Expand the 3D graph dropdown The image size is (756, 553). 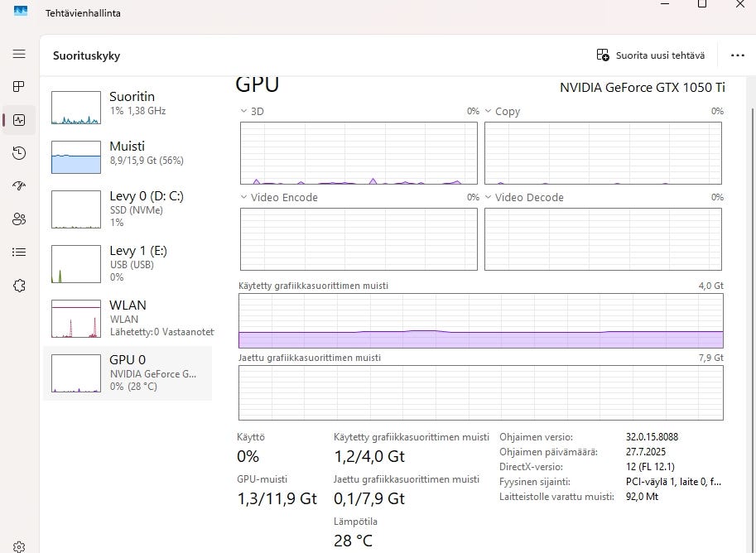[244, 111]
